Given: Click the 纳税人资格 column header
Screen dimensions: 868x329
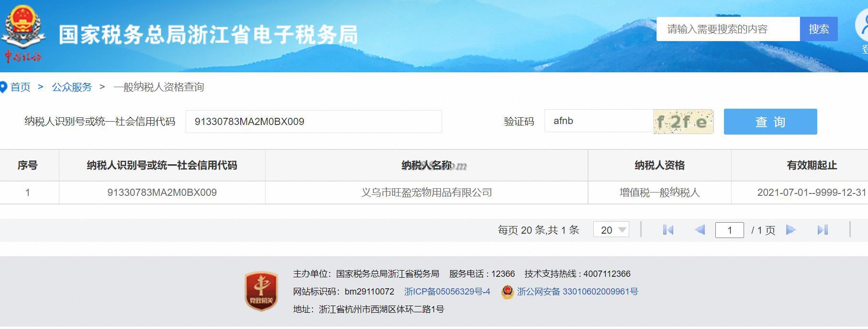Looking at the screenshot, I should 660,165.
